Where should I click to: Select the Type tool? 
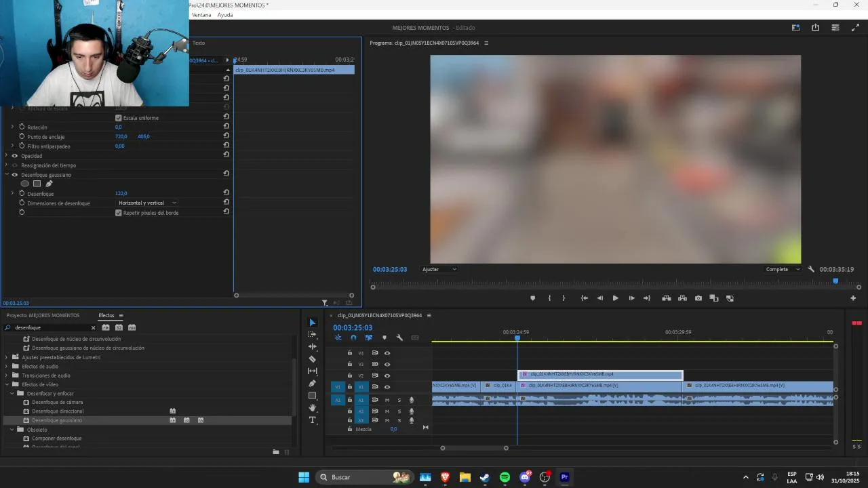pos(312,420)
